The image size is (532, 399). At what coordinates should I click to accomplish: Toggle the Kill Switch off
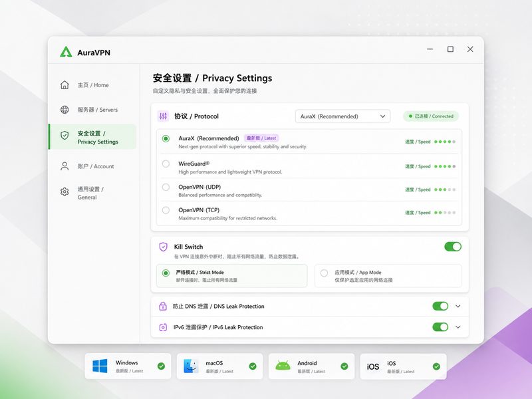click(x=453, y=247)
